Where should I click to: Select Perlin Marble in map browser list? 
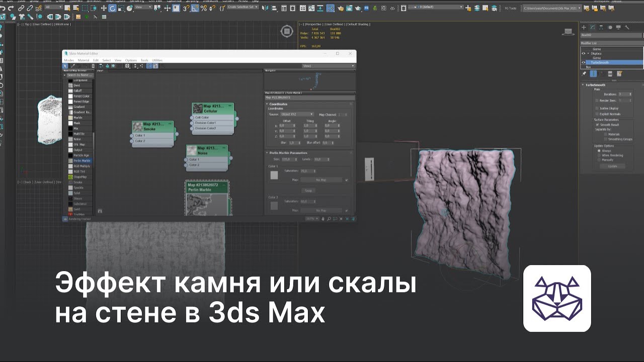point(79,161)
